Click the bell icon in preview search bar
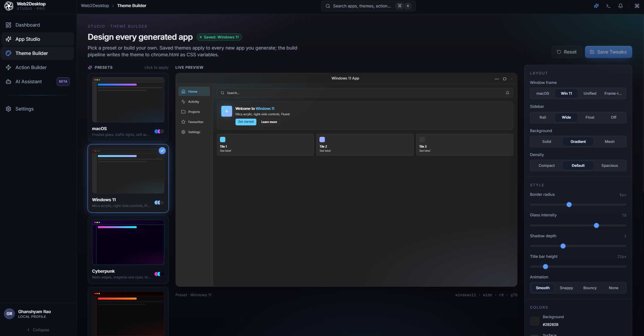 507,93
